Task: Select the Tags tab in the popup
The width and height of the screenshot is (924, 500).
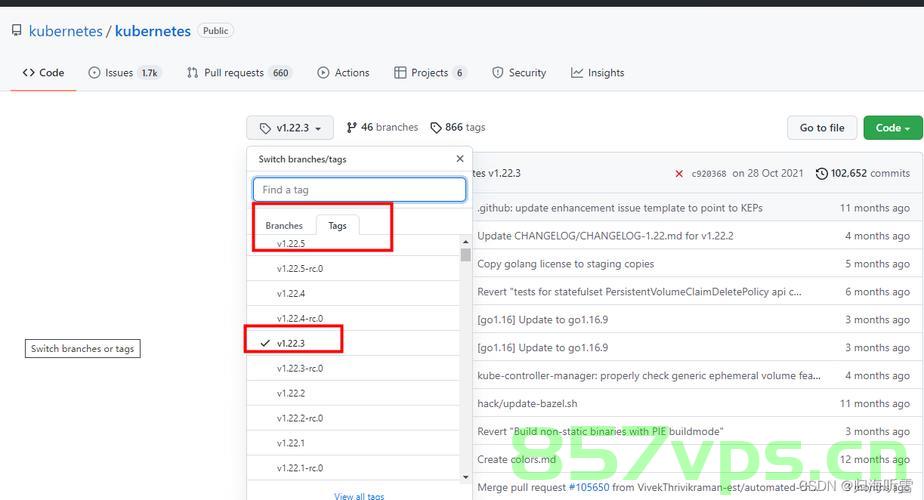Action: 337,225
